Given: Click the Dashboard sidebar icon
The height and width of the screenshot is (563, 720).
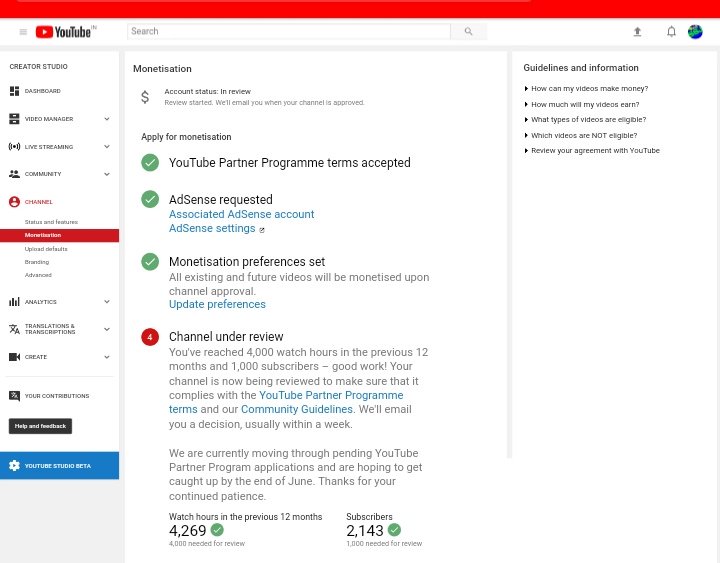Looking at the screenshot, I should [x=14, y=91].
